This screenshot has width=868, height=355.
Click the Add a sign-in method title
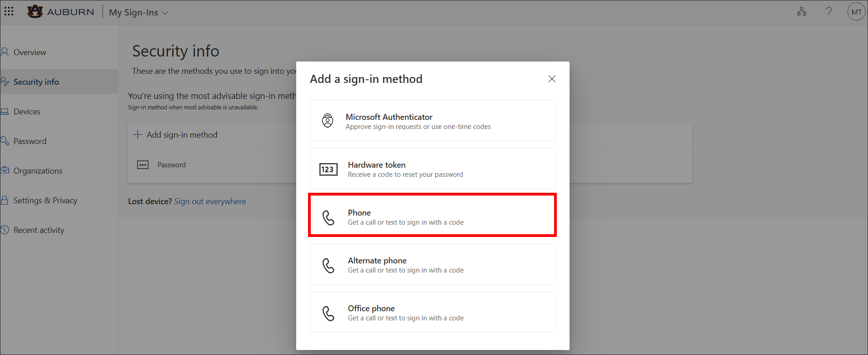pyautogui.click(x=366, y=79)
